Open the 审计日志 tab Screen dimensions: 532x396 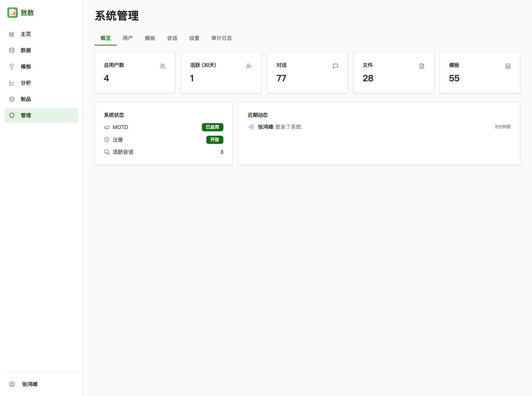click(x=222, y=38)
